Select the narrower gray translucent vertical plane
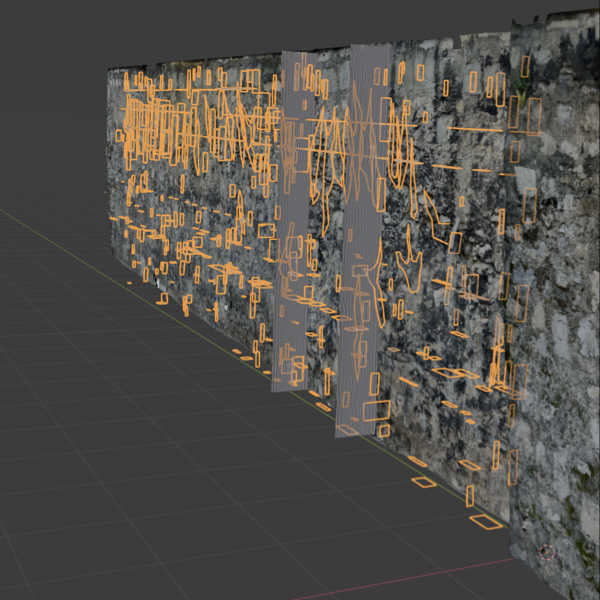600x600 pixels. [x=295, y=222]
